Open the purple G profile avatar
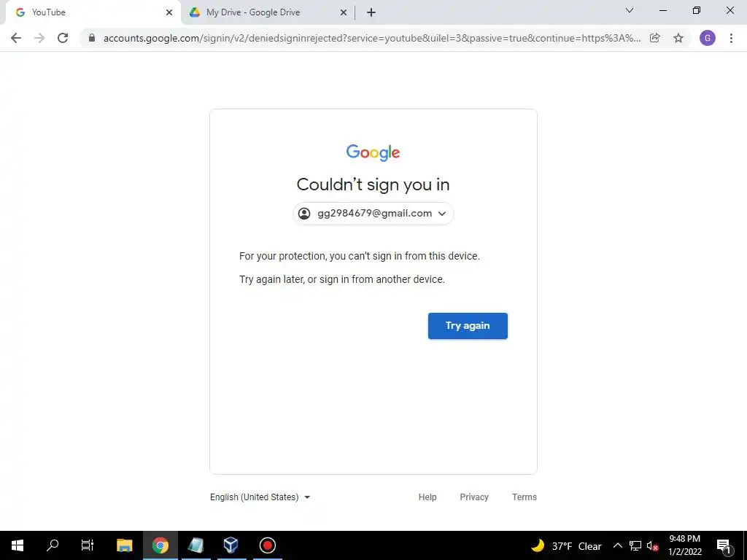The image size is (747, 560). click(x=708, y=38)
